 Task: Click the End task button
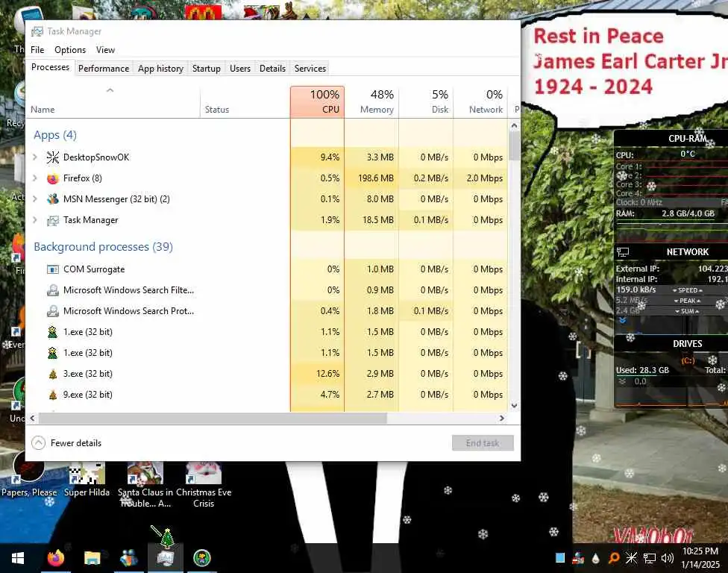[x=483, y=443]
